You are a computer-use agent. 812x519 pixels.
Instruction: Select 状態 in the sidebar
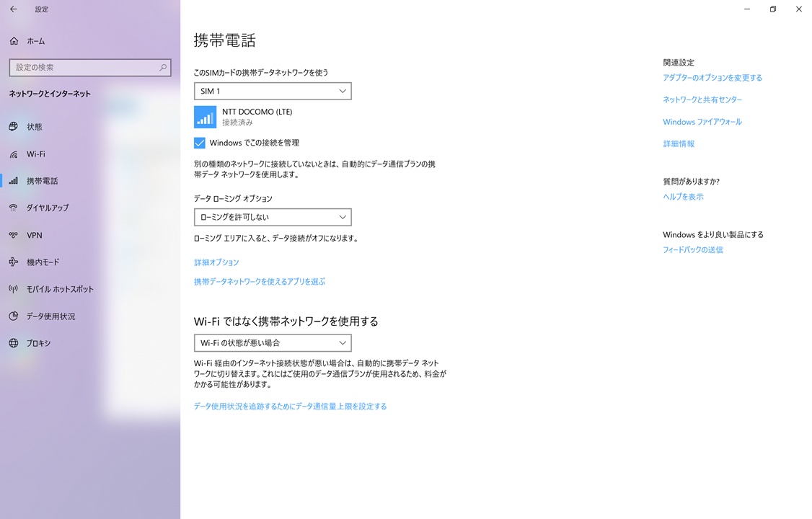(90, 127)
